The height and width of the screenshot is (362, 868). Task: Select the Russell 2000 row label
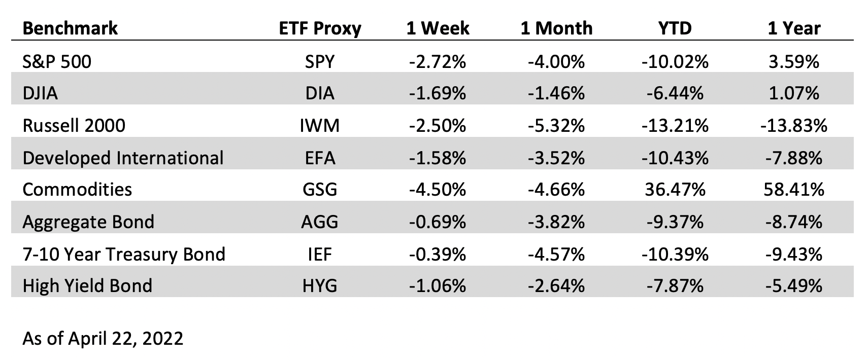[x=74, y=125]
